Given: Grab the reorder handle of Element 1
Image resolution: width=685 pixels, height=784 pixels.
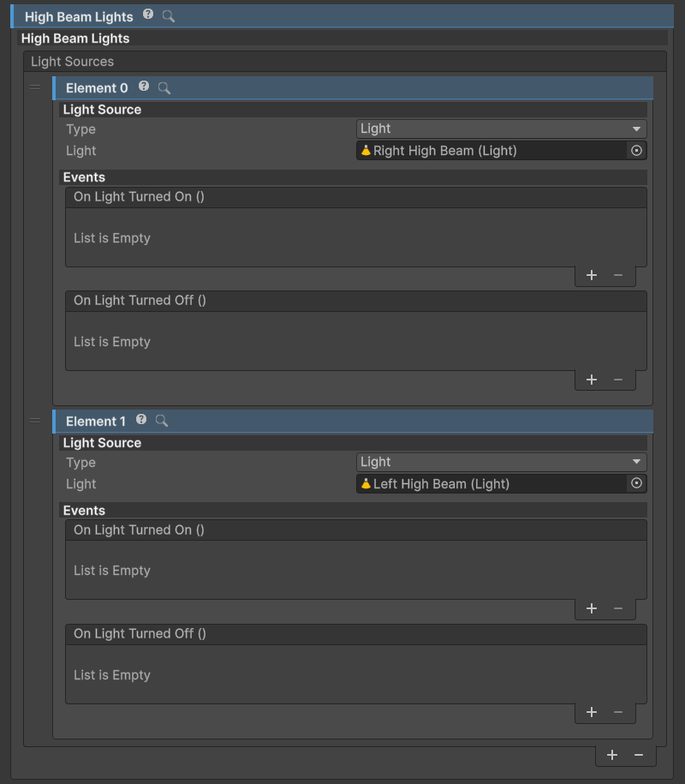Looking at the screenshot, I should click(x=35, y=421).
